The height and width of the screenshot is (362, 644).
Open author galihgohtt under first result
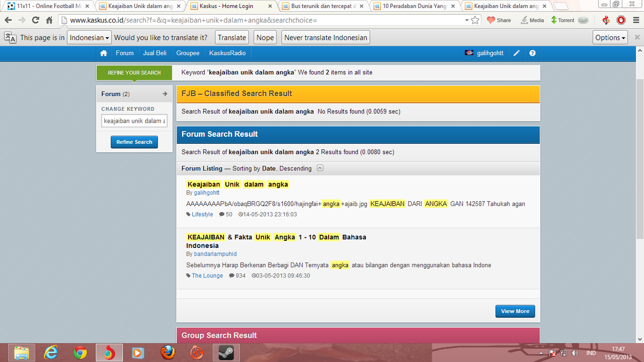click(x=207, y=193)
